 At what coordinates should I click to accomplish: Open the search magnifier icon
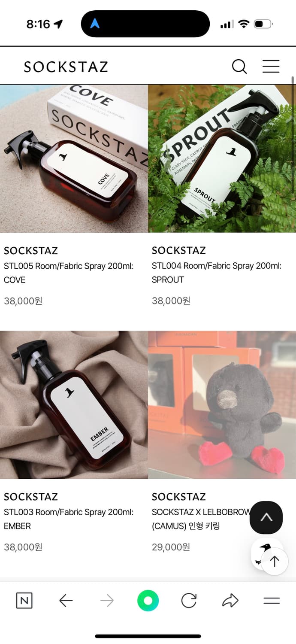[239, 67]
